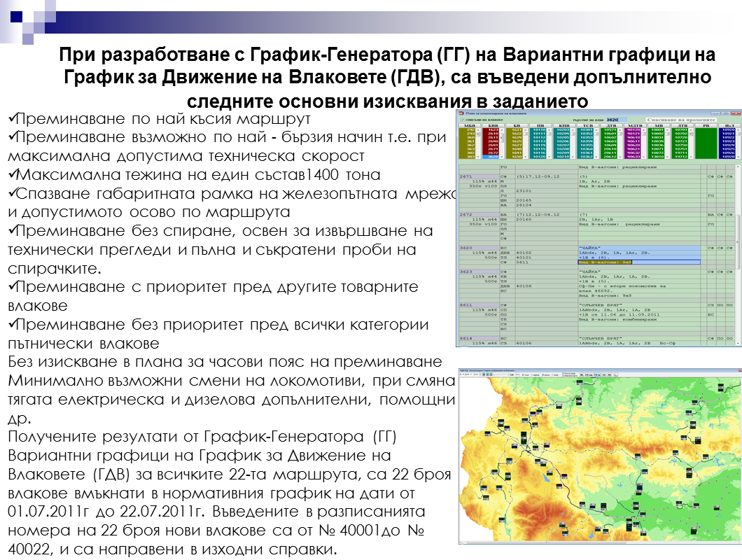Select the ПВ column header button
Viewport: 742px width, 560px height.
[x=540, y=126]
